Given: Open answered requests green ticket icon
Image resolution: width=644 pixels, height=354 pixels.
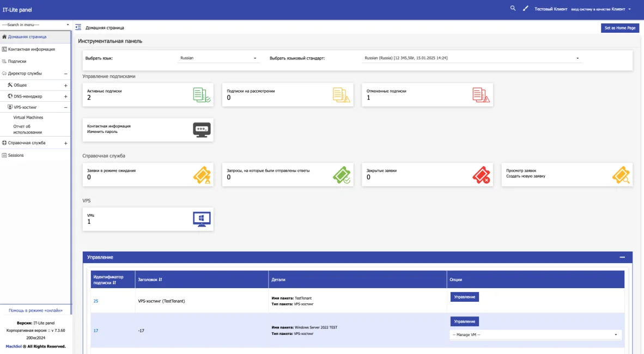Looking at the screenshot, I should (341, 174).
